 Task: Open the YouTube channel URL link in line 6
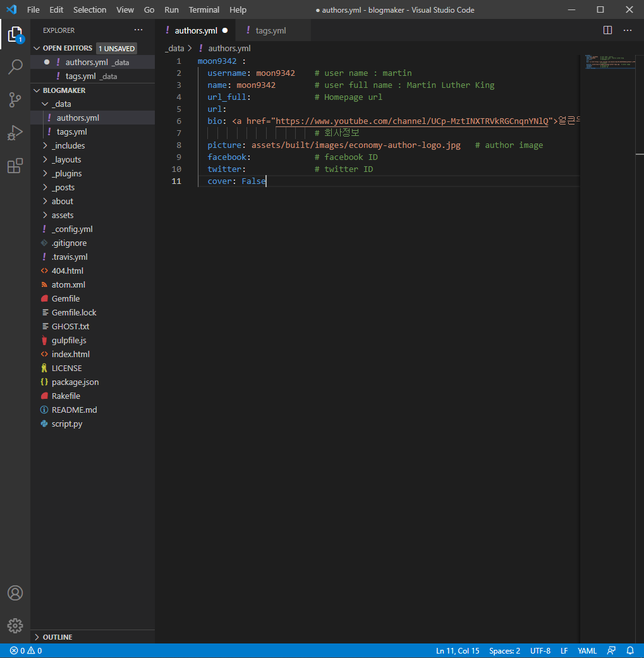(x=412, y=121)
